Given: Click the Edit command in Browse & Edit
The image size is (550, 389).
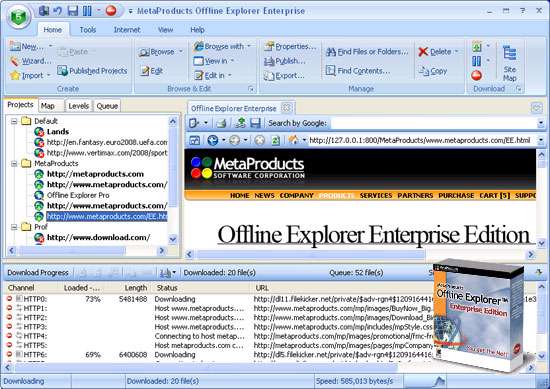Looking at the screenshot, I should pyautogui.click(x=152, y=71).
